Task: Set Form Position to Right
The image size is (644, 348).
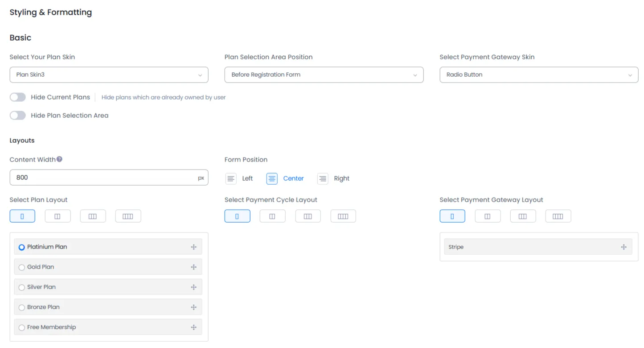Action: pyautogui.click(x=322, y=178)
